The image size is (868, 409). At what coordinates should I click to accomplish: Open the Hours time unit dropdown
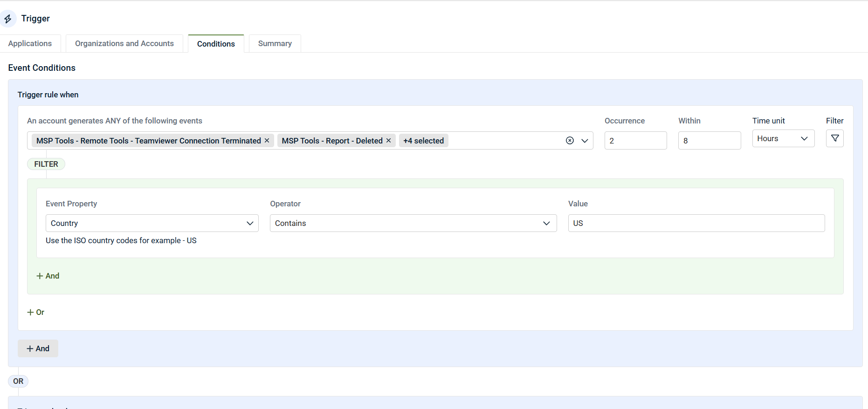[x=783, y=139]
